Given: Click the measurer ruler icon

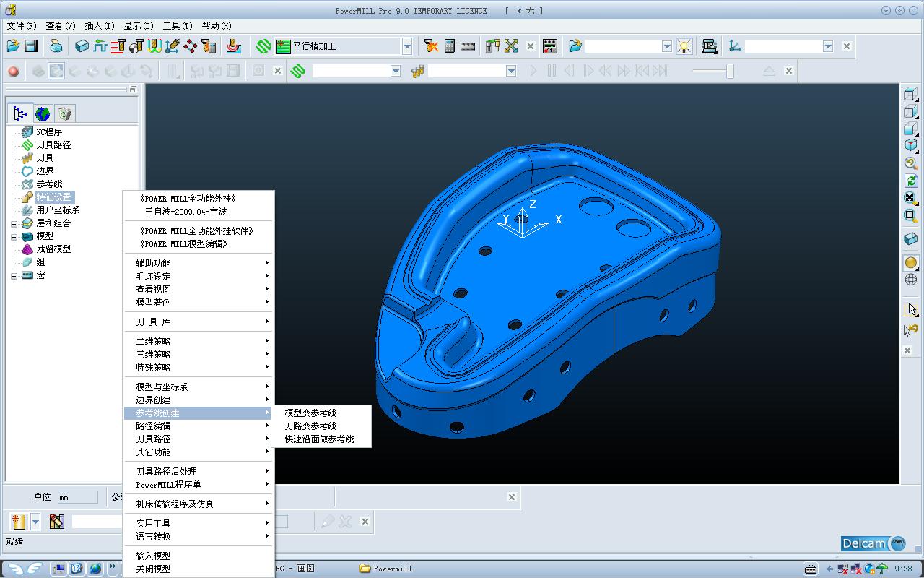Looking at the screenshot, I should pos(468,46).
